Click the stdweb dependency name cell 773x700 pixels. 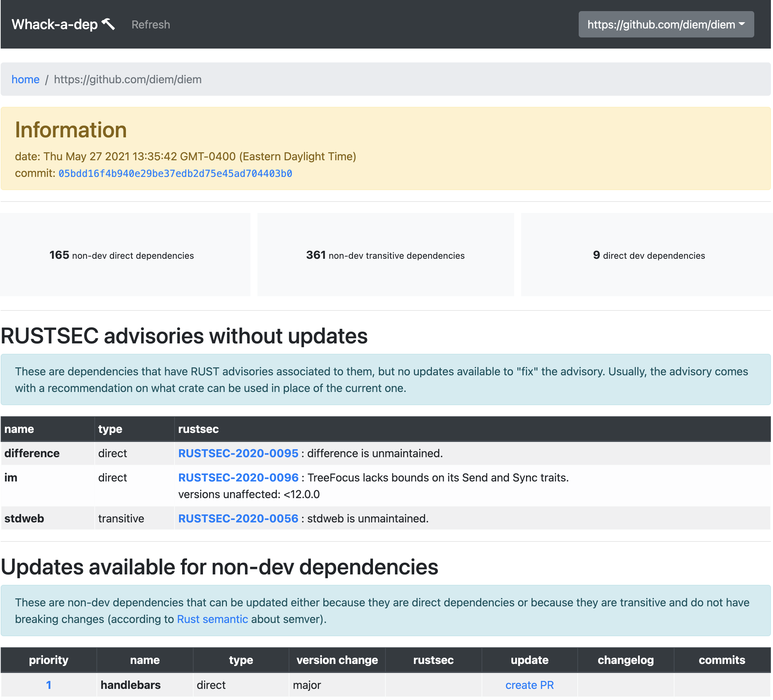tap(25, 518)
